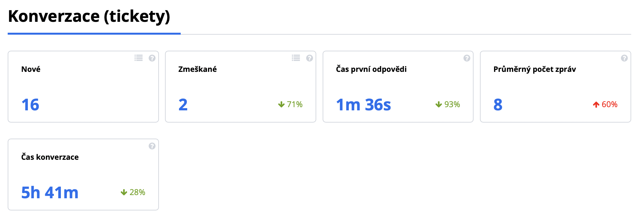Click the green 93% decrease indicator
Image resolution: width=644 pixels, height=222 pixels.
(x=448, y=104)
